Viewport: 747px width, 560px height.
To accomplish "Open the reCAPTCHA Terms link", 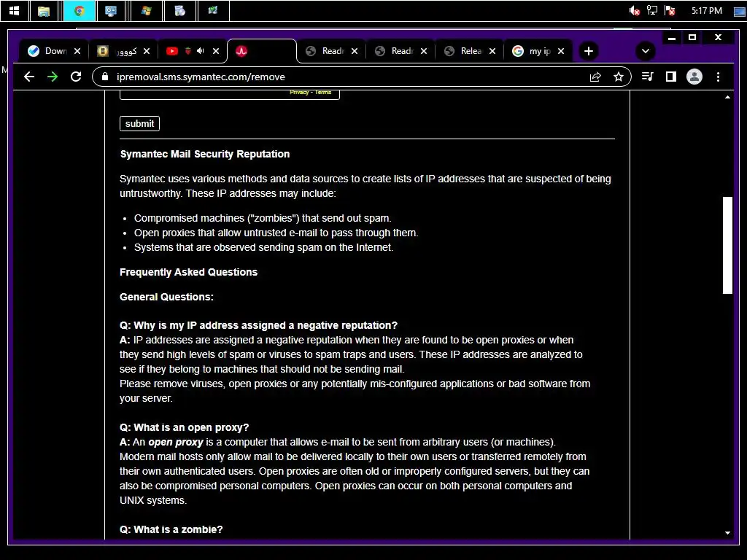I will tap(323, 93).
